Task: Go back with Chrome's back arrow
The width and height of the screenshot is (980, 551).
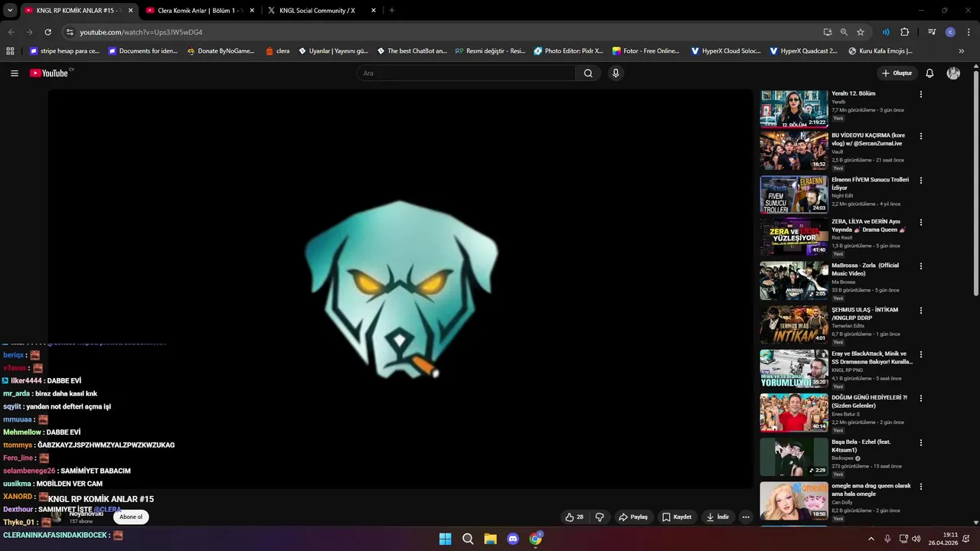Action: (x=11, y=32)
